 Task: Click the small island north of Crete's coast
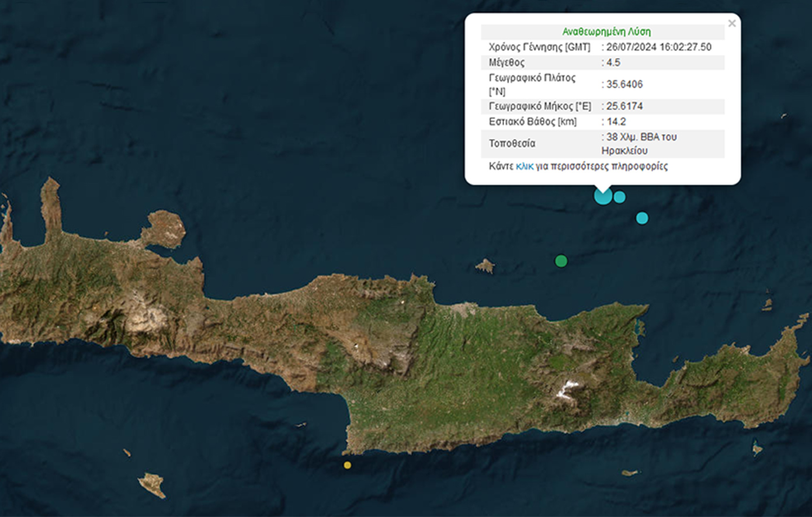[x=485, y=266]
